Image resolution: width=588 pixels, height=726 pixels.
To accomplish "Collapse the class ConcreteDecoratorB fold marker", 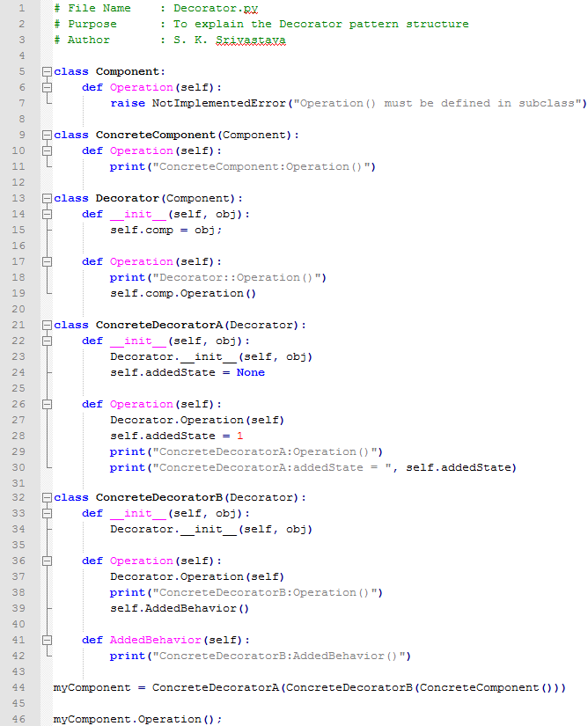I will click(x=47, y=498).
